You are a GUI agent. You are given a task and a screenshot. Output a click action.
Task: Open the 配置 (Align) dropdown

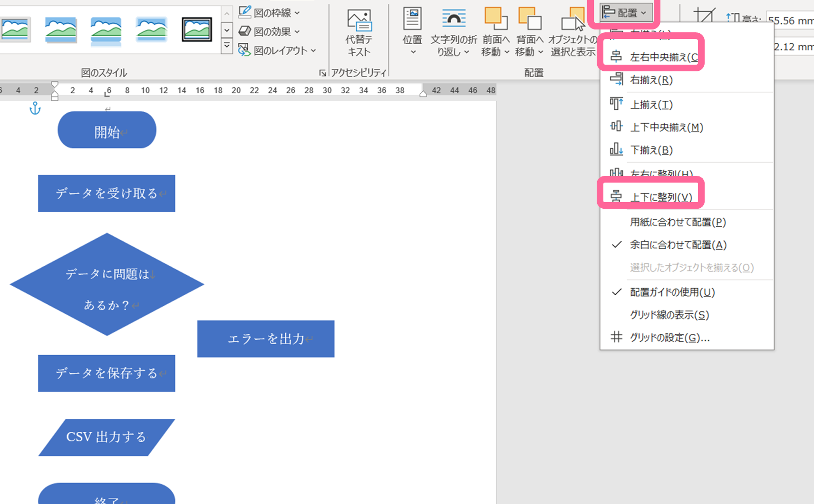pyautogui.click(x=627, y=13)
